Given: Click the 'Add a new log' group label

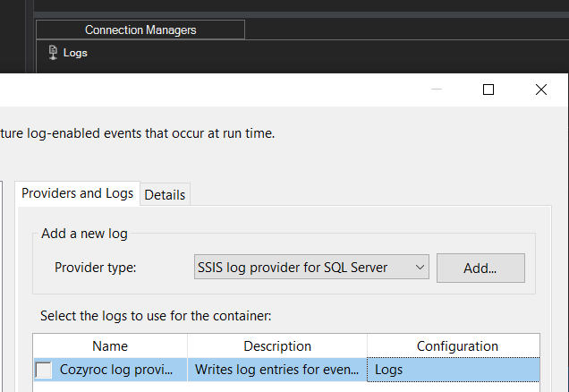Looking at the screenshot, I should tap(84, 234).
